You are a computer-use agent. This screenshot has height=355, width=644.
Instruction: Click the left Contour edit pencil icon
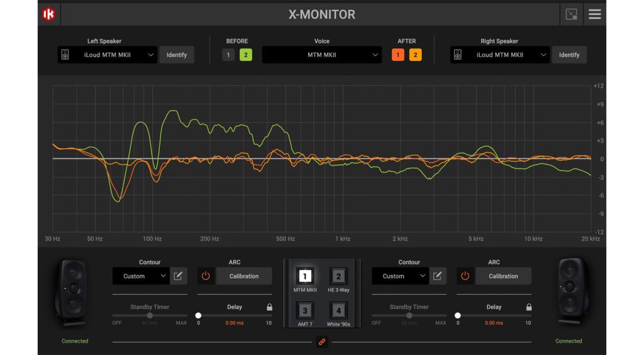[x=178, y=276]
